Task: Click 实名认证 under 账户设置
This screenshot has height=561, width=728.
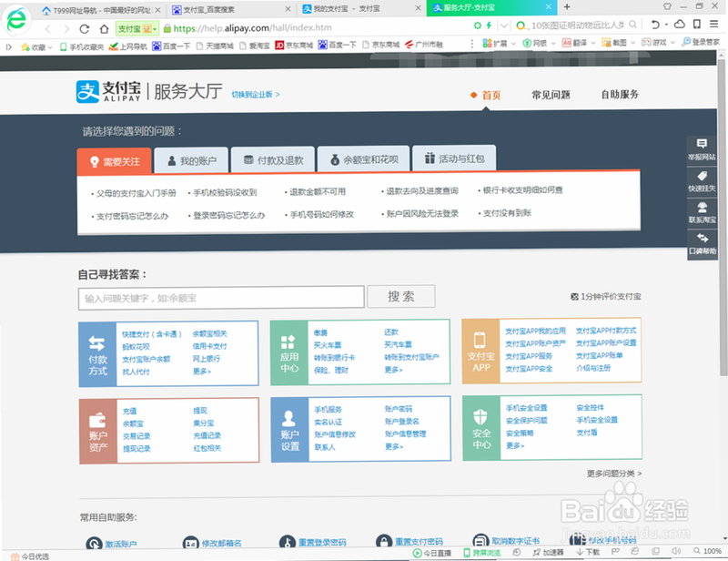Action: 328,422
